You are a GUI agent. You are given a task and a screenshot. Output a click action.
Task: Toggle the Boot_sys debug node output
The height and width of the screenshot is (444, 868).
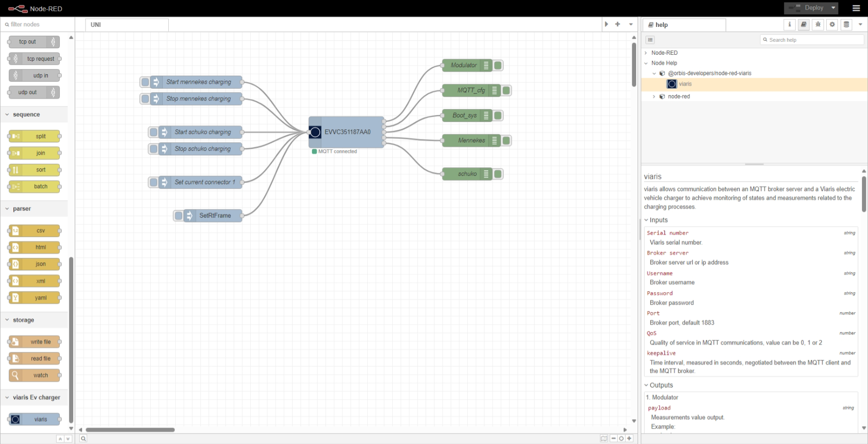click(498, 115)
